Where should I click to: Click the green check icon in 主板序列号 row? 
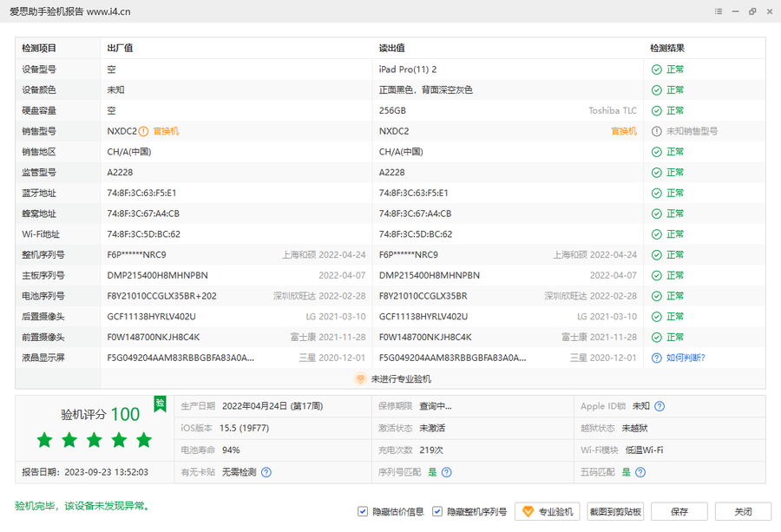pyautogui.click(x=657, y=275)
